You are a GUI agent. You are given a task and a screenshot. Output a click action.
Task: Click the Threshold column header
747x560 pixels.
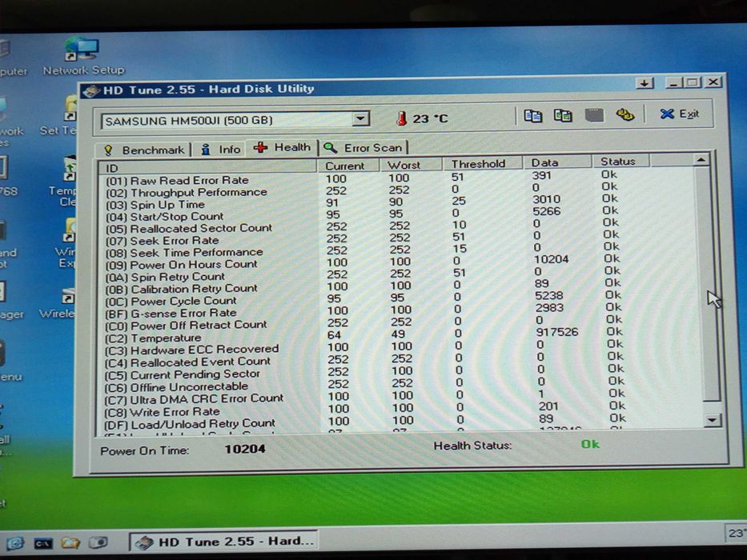(x=482, y=163)
